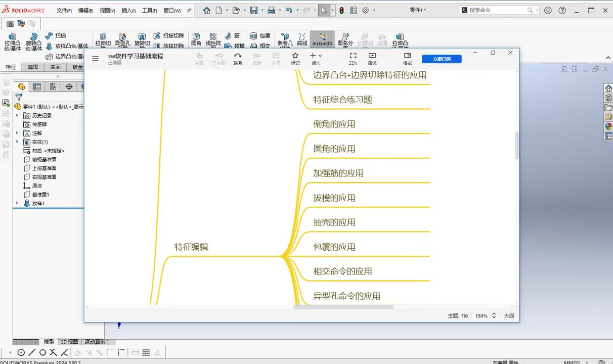Screen dimensions: 613x364
Task: Open the dropdown arrow next to Save icon
Action: (261, 10)
